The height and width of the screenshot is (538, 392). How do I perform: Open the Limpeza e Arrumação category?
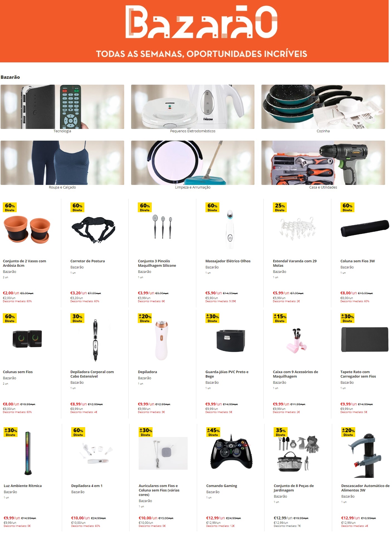(x=193, y=163)
